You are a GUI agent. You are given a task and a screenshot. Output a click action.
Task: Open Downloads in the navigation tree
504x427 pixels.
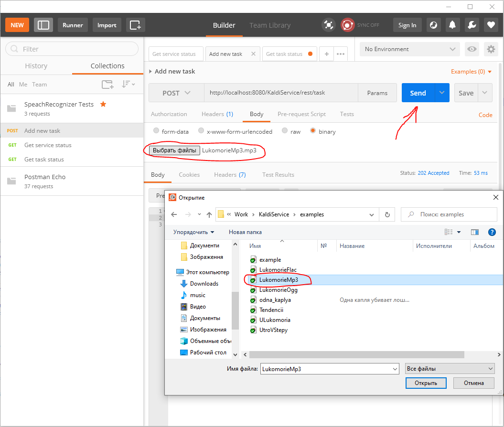[x=204, y=284]
